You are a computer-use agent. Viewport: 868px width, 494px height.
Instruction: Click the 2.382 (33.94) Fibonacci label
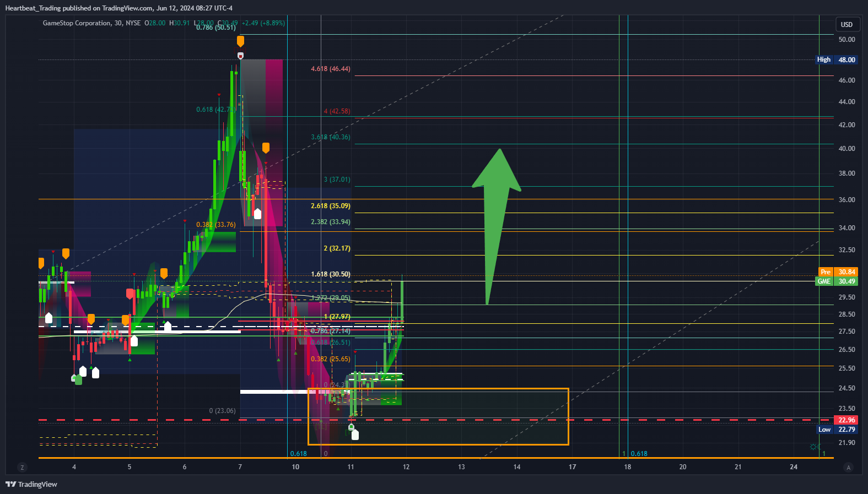(x=331, y=222)
